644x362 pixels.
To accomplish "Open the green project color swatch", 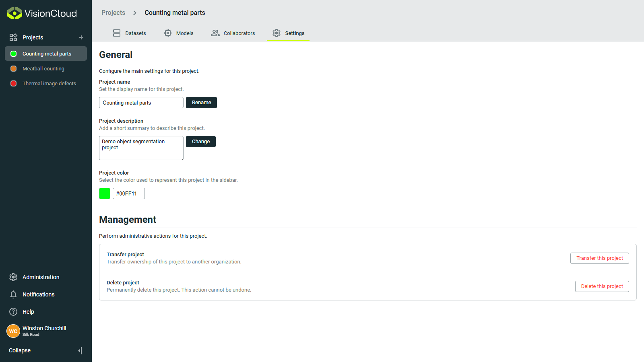I will [104, 193].
